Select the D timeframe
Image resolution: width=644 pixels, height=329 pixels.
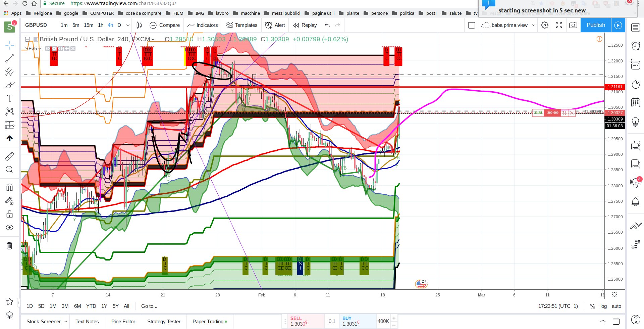(119, 25)
